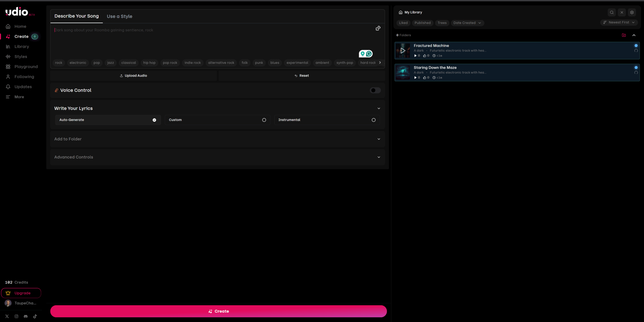This screenshot has width=644, height=322.
Task: Open Following page in sidebar
Action: (x=20, y=77)
